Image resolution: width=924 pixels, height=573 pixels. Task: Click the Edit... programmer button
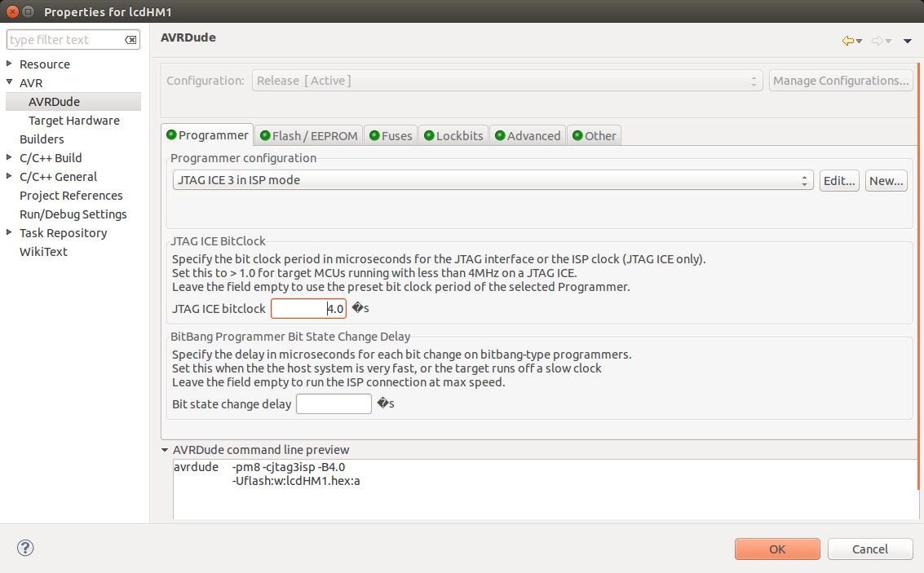(x=839, y=181)
